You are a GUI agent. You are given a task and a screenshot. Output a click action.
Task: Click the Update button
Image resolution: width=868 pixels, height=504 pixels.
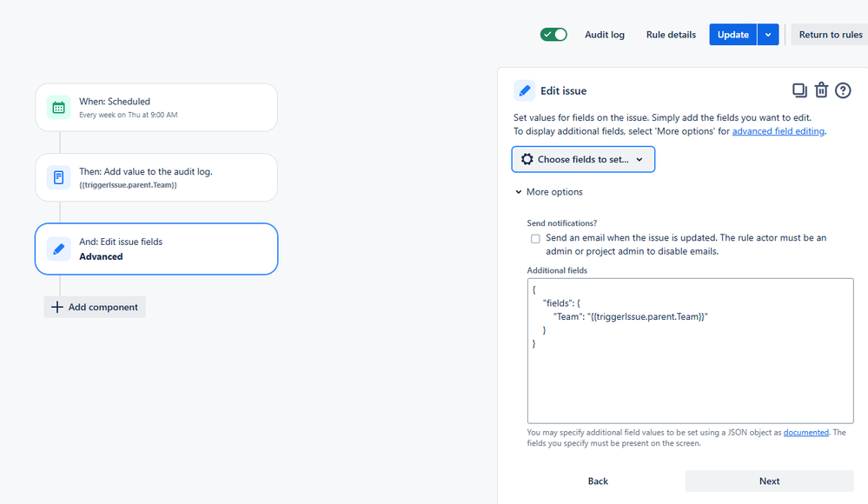tap(733, 35)
